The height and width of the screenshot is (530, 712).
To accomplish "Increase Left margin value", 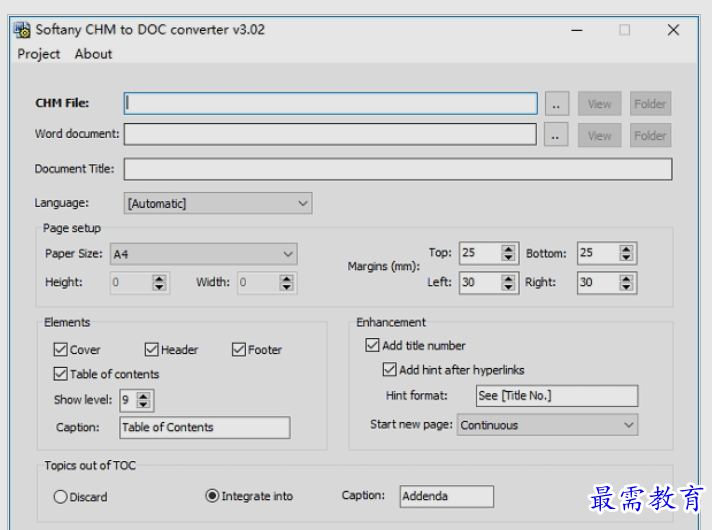I will click(x=508, y=278).
